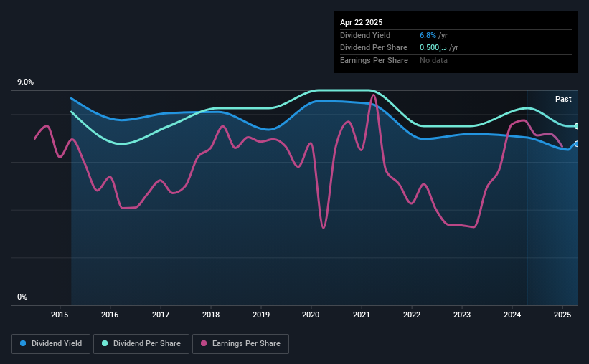The image size is (589, 364).
Task: Click the Dividend Yield endpoint marker
Action: pos(576,144)
